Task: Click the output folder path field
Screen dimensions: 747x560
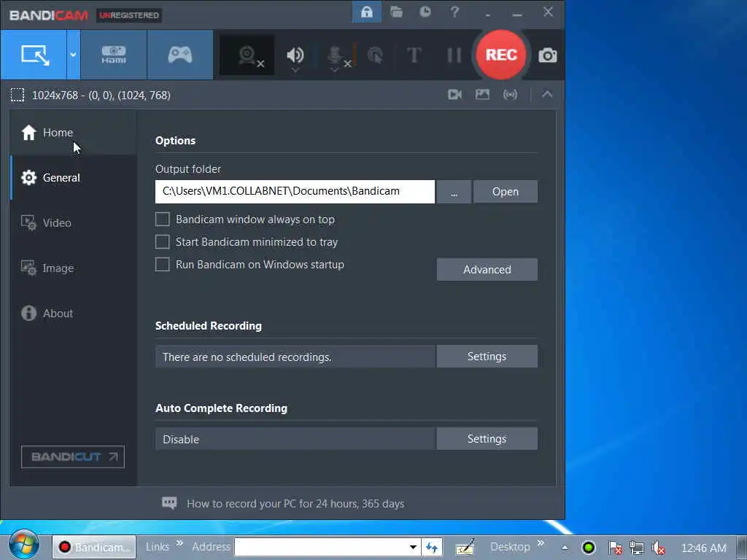Action: (x=295, y=192)
